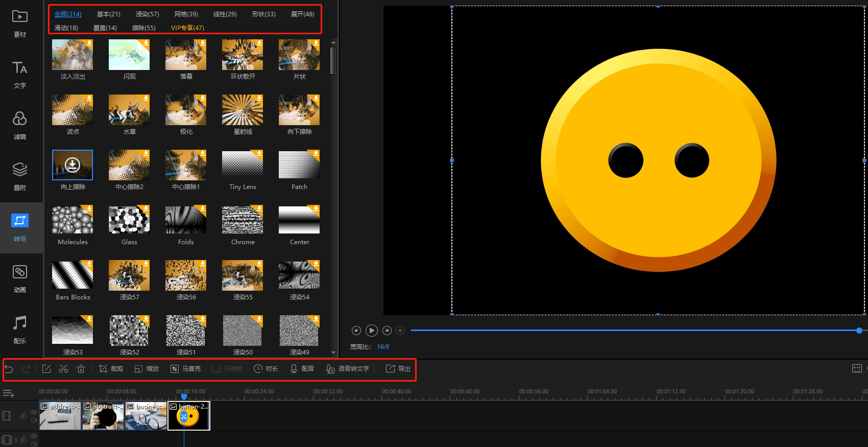This screenshot has height=447, width=868.
Task: Mute the first video track audio
Action: 34,420
